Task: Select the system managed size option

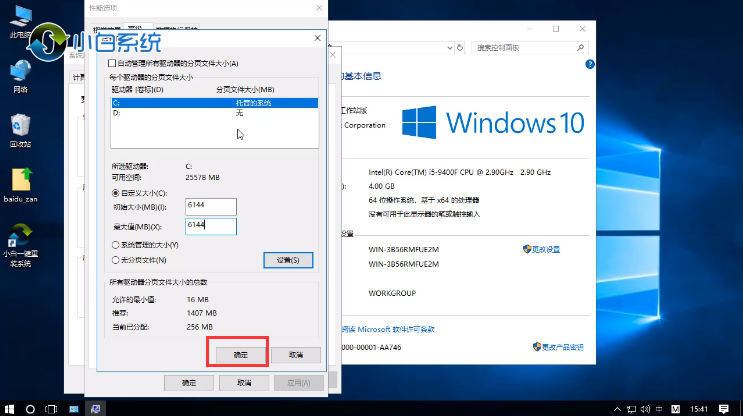Action: [115, 245]
